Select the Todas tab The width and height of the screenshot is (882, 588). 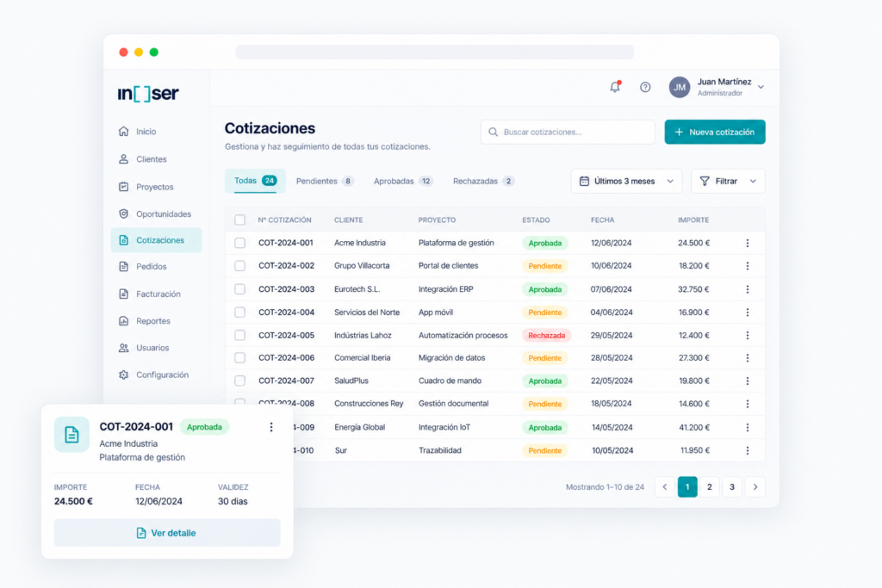pos(255,181)
